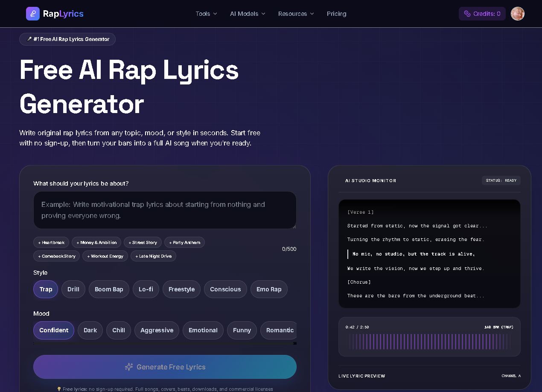Click the RapLyrics brand name

click(x=63, y=14)
